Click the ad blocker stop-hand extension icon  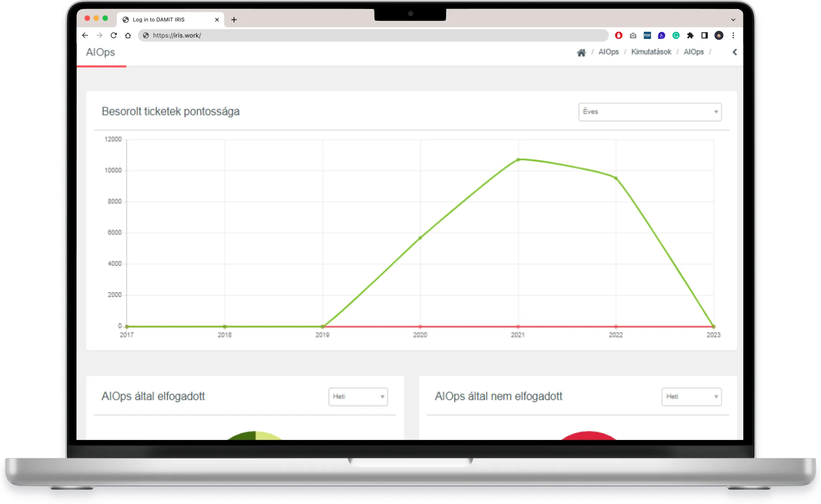(618, 35)
